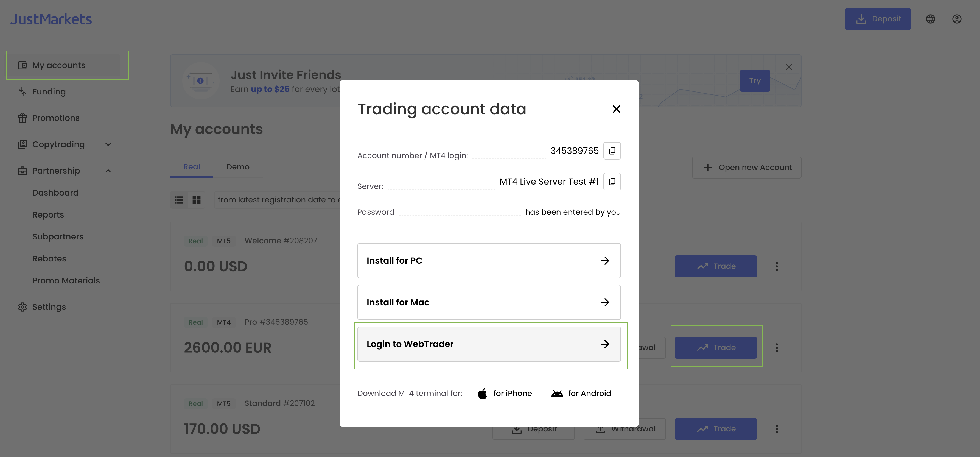980x457 pixels.
Task: Click the JustMarkets logo
Action: pos(51,19)
